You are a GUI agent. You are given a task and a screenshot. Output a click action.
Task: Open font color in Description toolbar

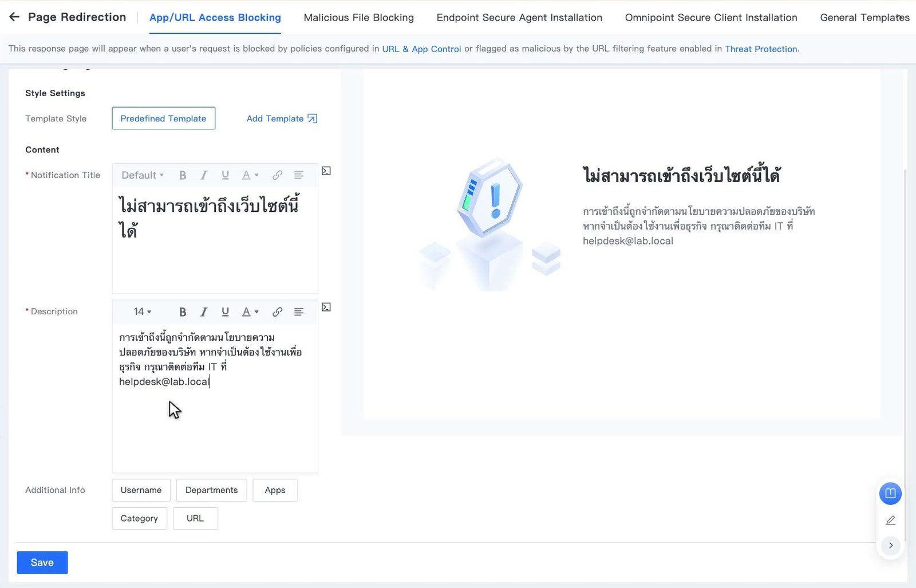[250, 311]
